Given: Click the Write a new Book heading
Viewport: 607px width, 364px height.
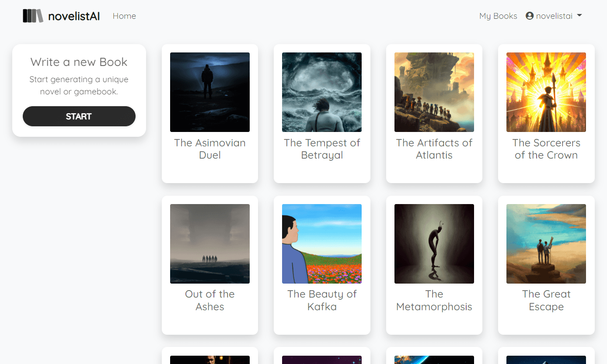Looking at the screenshot, I should click(79, 62).
